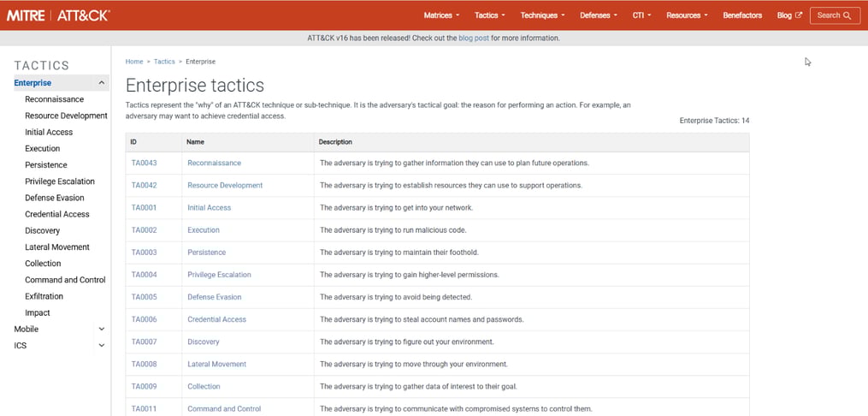Viewport: 868px width, 416px height.
Task: Open the Matrices dropdown menu
Action: point(441,15)
